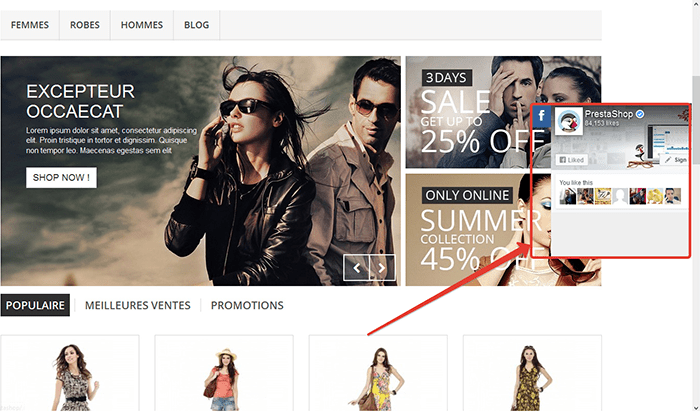Click the blue verified badge next to PrestaShop

[x=640, y=114]
